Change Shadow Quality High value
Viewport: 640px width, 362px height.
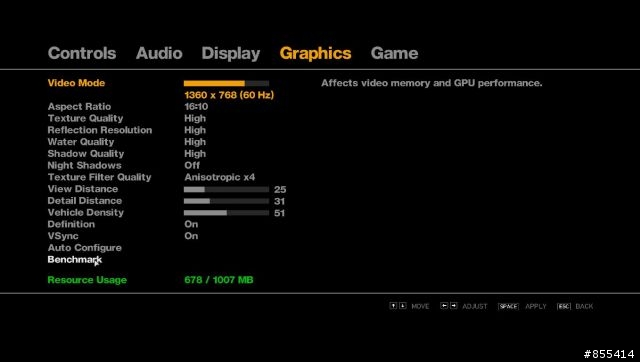[195, 154]
